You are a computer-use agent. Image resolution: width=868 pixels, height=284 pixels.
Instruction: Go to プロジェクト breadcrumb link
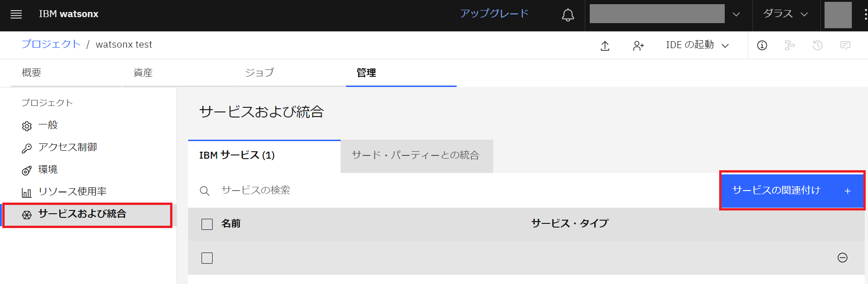[x=51, y=44]
